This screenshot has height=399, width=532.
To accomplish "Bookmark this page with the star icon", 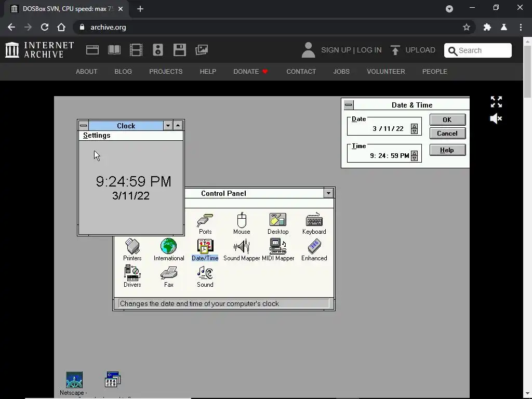I will pos(467,27).
